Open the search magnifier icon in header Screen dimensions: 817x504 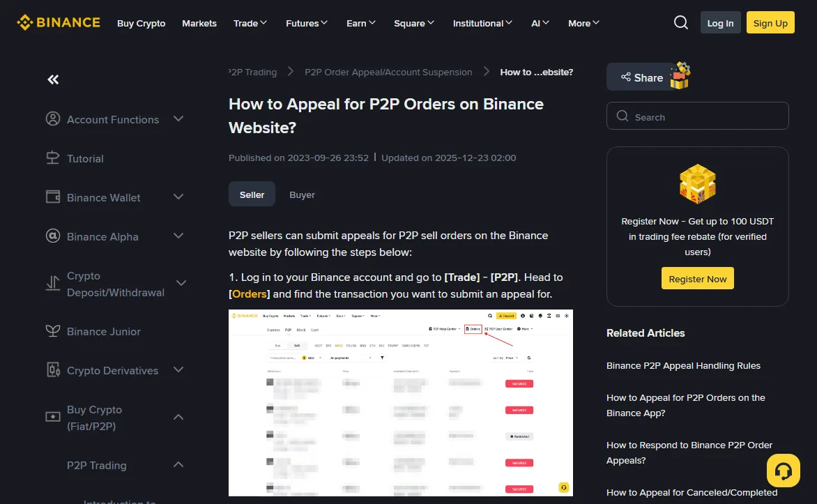[x=680, y=22]
